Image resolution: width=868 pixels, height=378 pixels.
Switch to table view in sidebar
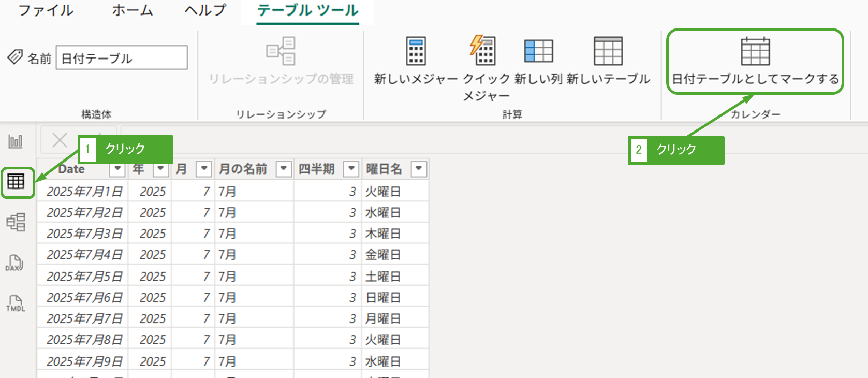[x=16, y=182]
